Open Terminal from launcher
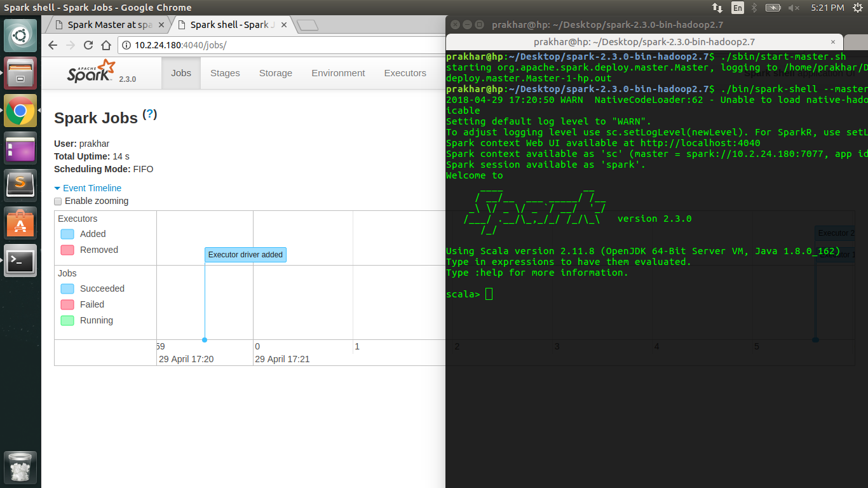 [20, 261]
